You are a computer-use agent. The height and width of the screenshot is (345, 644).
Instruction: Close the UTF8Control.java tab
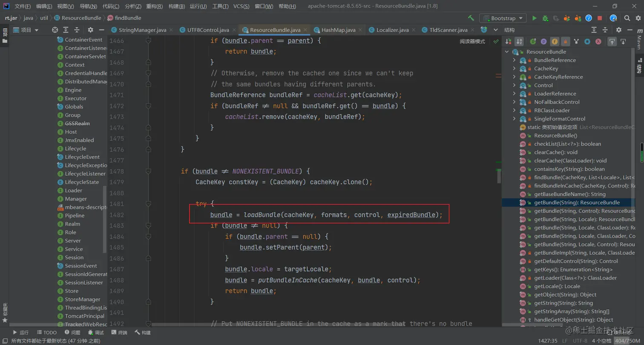coord(234,30)
